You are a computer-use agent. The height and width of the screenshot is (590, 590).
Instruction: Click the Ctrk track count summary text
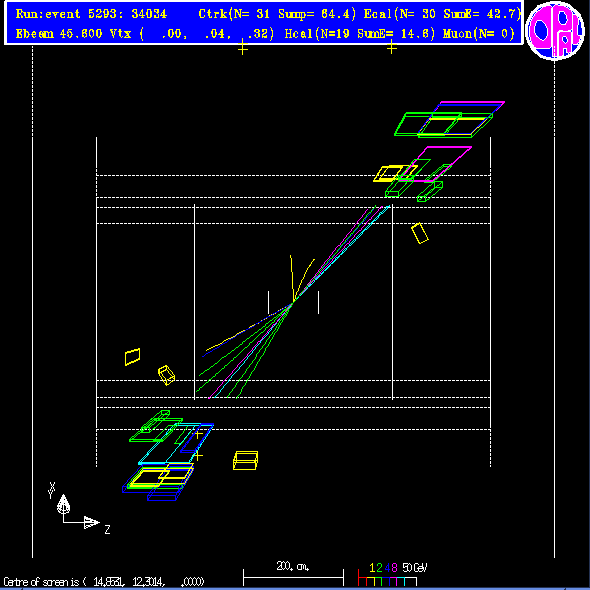(x=277, y=14)
